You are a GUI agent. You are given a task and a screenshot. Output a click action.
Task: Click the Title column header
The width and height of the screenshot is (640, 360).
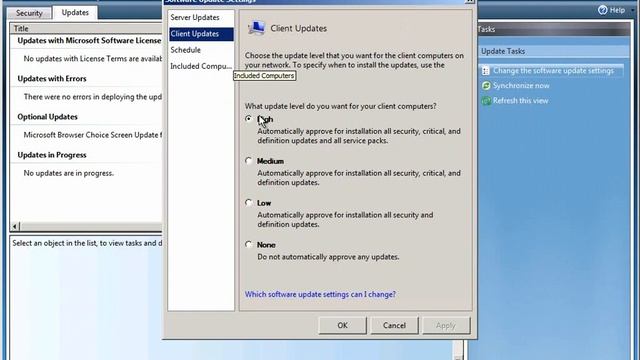(x=87, y=28)
